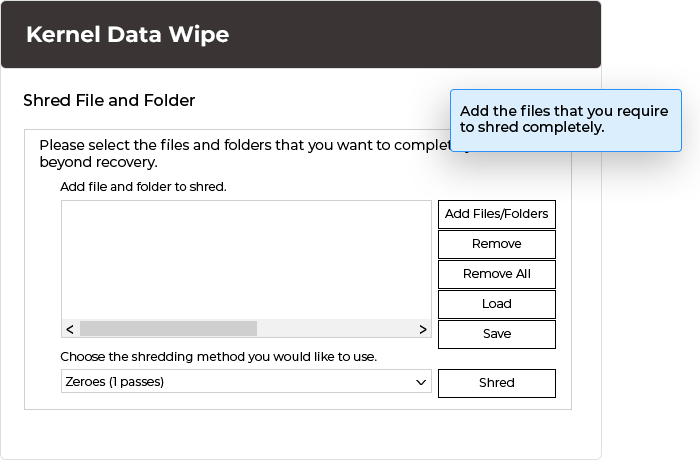Click the Add Files/Folders button
Screen dimensions: 700x460
tap(496, 214)
